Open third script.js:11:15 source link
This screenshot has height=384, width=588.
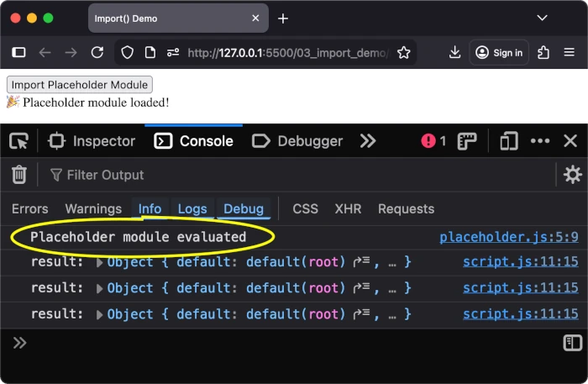(x=521, y=314)
